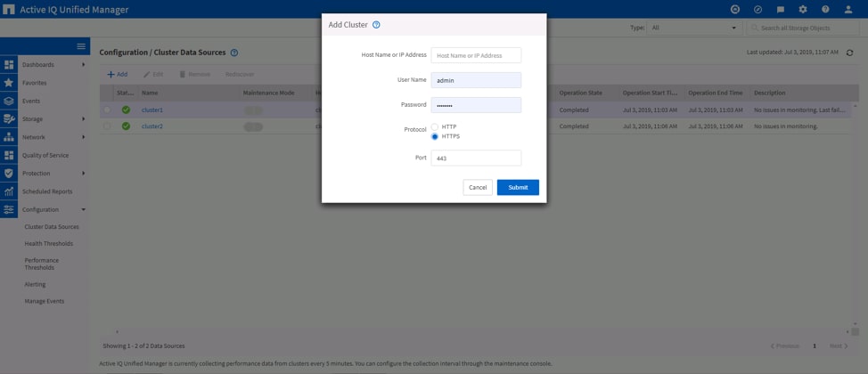Click the compass icon in header
Screen dimensions: 868x374
click(x=757, y=10)
